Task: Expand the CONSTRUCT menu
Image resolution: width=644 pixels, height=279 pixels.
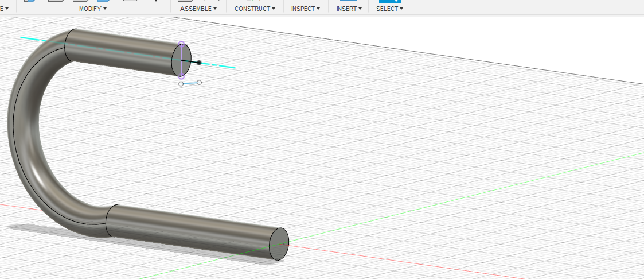Action: pyautogui.click(x=255, y=9)
